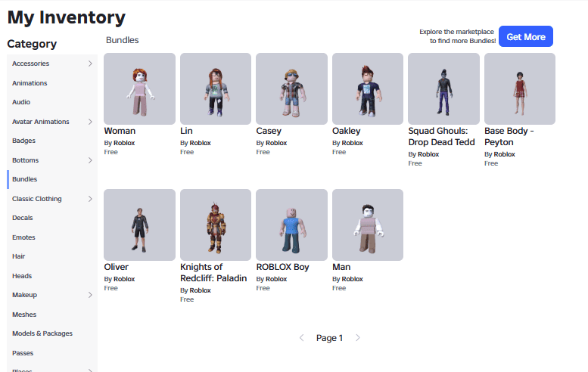
Task: Open the Lin bundle thumbnail
Action: 216,88
